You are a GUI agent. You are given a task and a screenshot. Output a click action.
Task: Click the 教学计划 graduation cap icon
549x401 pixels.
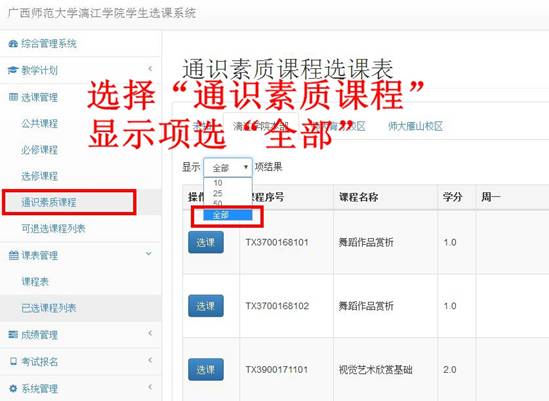(x=13, y=70)
